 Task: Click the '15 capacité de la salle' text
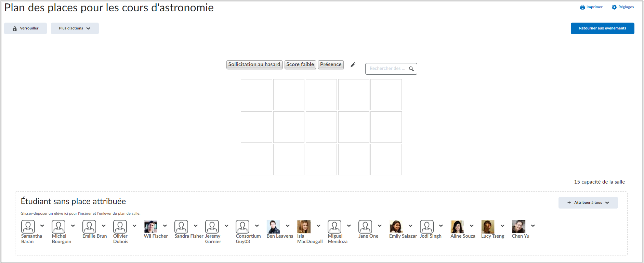[600, 182]
